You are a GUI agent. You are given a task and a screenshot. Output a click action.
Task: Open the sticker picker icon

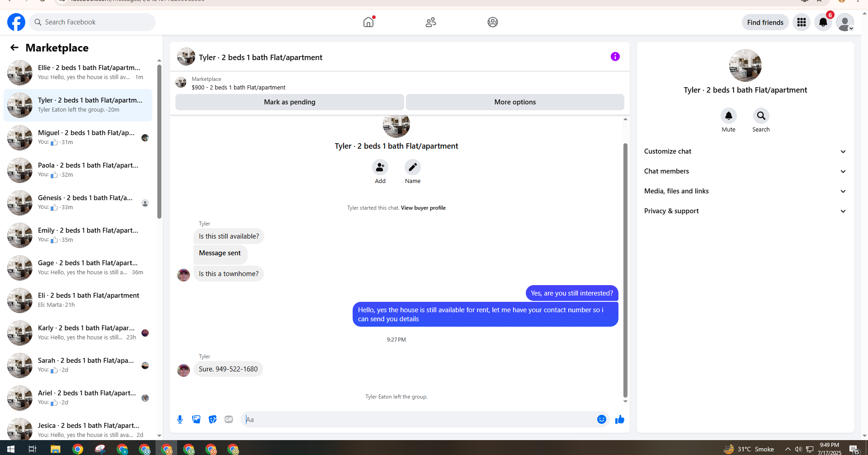tap(212, 419)
